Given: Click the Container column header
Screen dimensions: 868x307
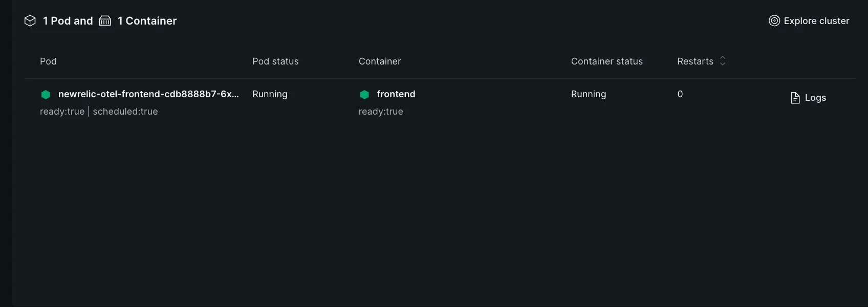Looking at the screenshot, I should tap(380, 61).
